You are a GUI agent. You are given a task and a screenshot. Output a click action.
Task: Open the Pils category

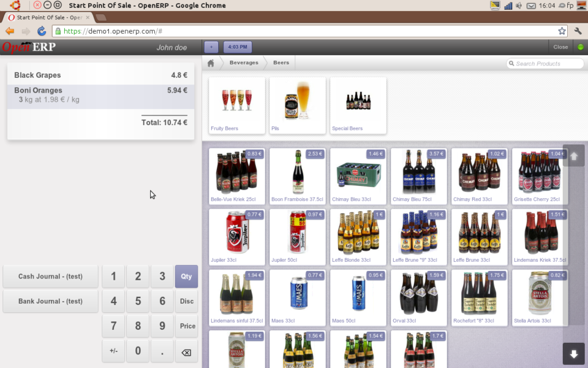pos(298,105)
